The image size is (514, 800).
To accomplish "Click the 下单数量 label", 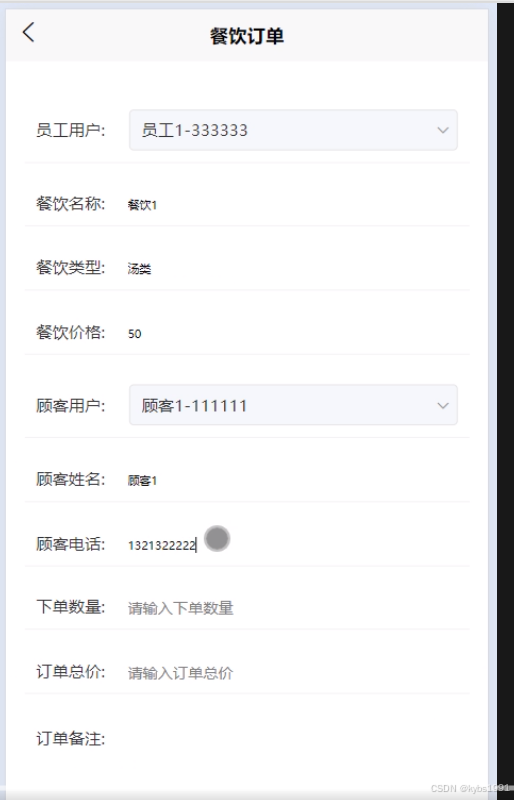I will 70,607.
